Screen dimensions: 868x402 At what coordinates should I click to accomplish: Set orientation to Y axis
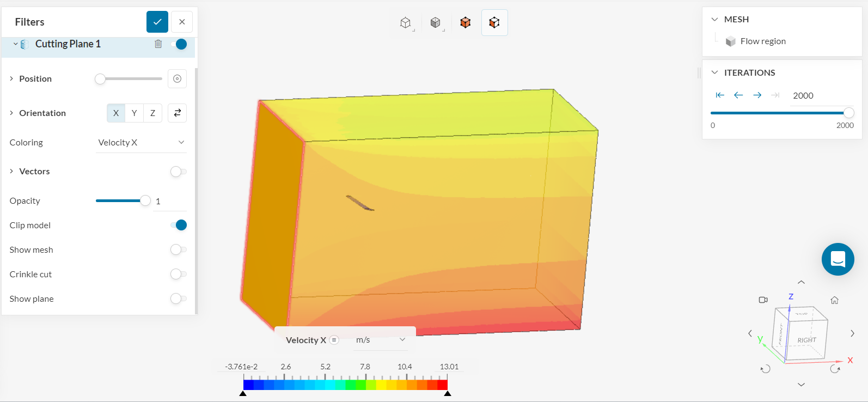click(135, 113)
